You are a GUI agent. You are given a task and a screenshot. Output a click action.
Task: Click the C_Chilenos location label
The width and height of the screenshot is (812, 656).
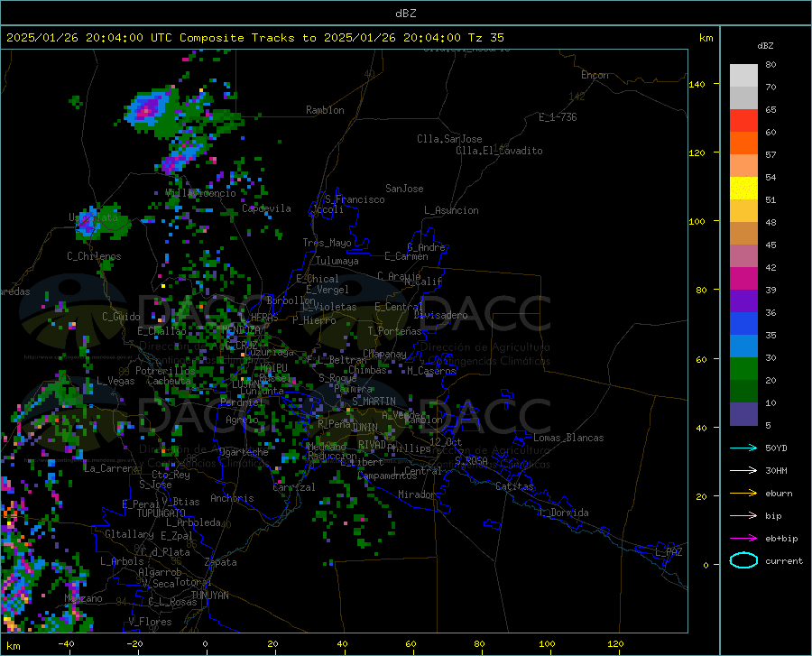[x=94, y=256]
